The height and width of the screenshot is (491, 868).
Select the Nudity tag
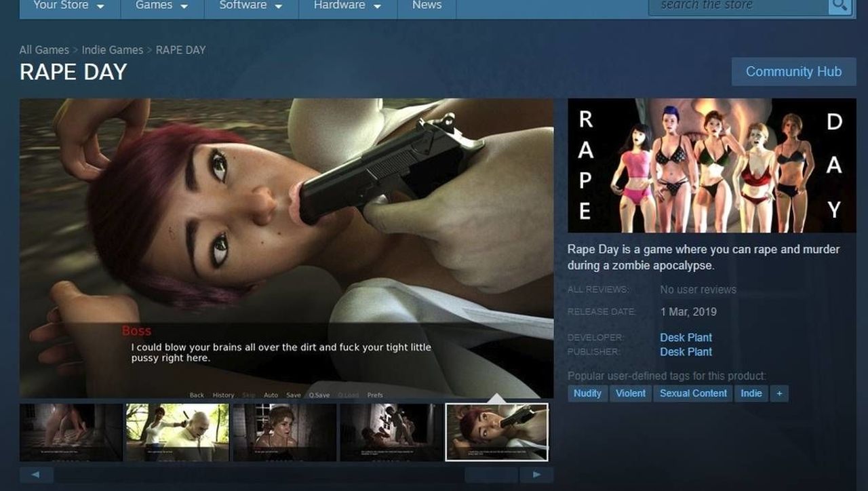[x=587, y=393]
